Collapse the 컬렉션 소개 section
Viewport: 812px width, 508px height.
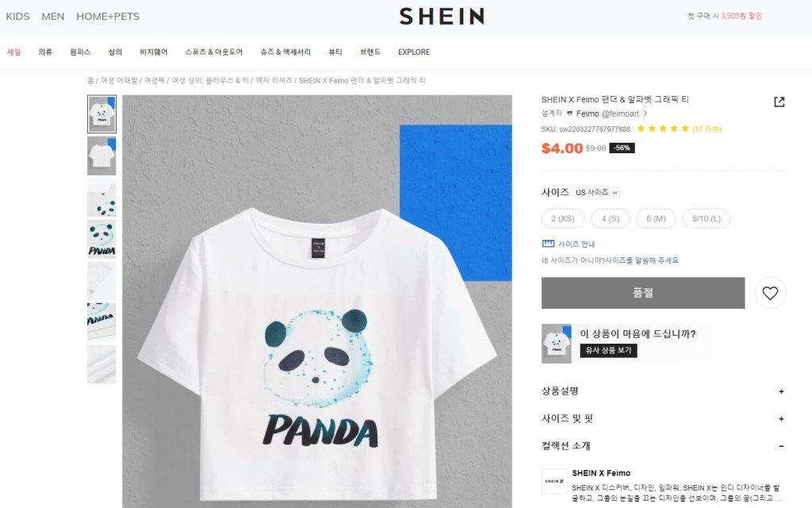click(664, 446)
